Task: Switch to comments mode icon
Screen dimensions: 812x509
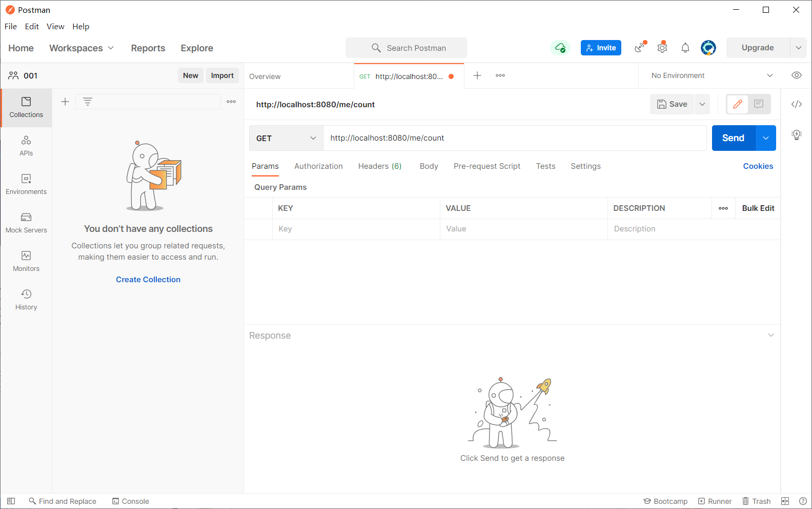Action: click(759, 104)
